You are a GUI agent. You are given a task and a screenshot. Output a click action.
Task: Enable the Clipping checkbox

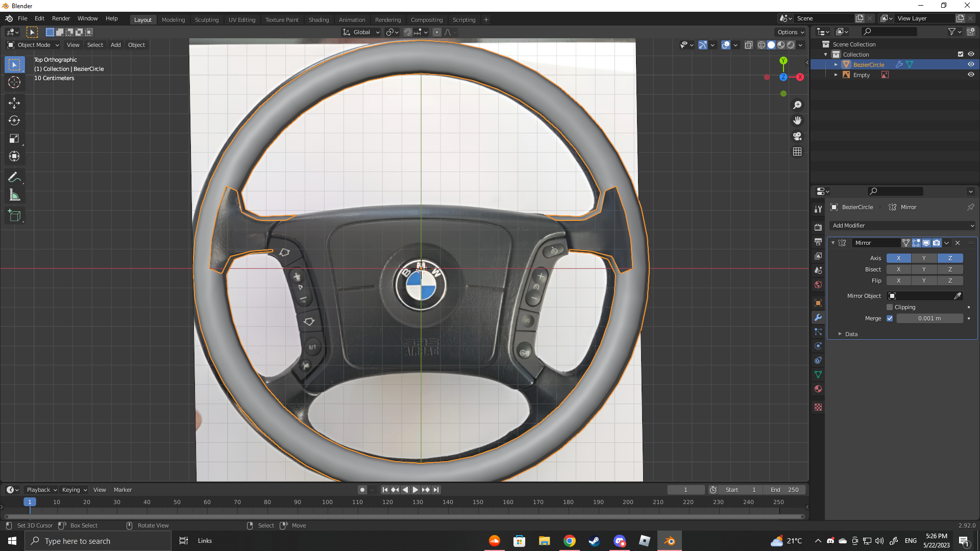pos(890,307)
